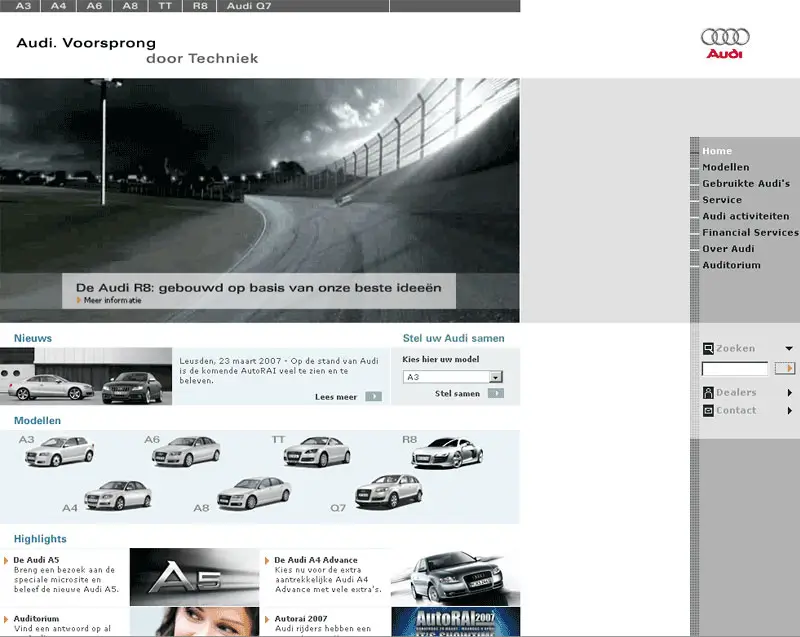Screen dimensions: 800x637
Task: Open the AutoRAI news photo thumbnail
Action: pyautogui.click(x=86, y=376)
